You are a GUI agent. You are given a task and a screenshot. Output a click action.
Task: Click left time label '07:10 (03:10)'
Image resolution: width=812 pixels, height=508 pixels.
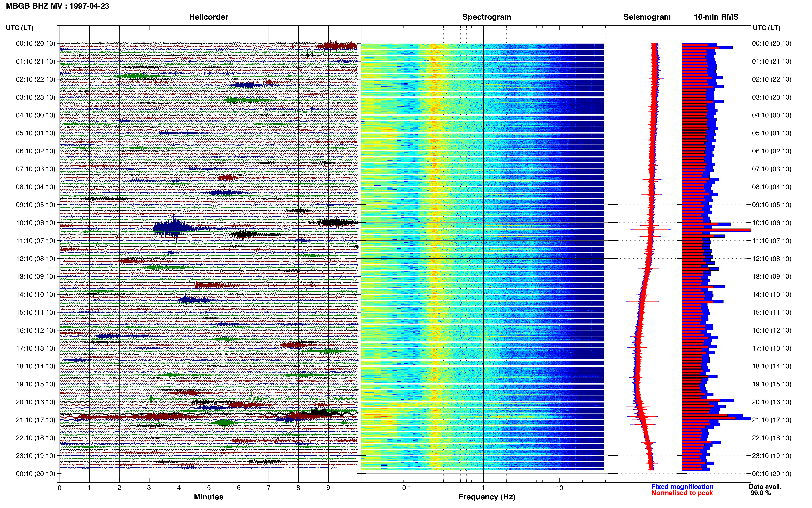pos(36,169)
